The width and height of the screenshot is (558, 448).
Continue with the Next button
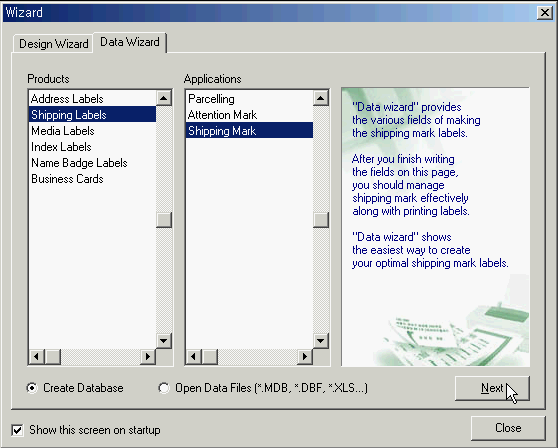pyautogui.click(x=492, y=388)
